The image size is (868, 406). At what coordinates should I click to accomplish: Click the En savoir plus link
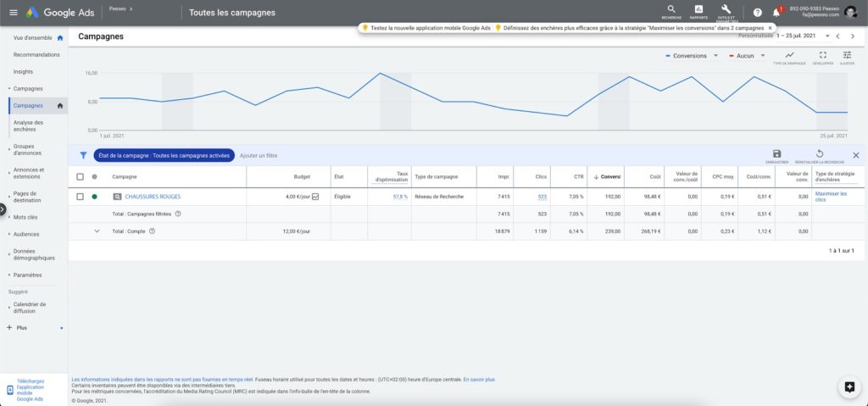479,380
